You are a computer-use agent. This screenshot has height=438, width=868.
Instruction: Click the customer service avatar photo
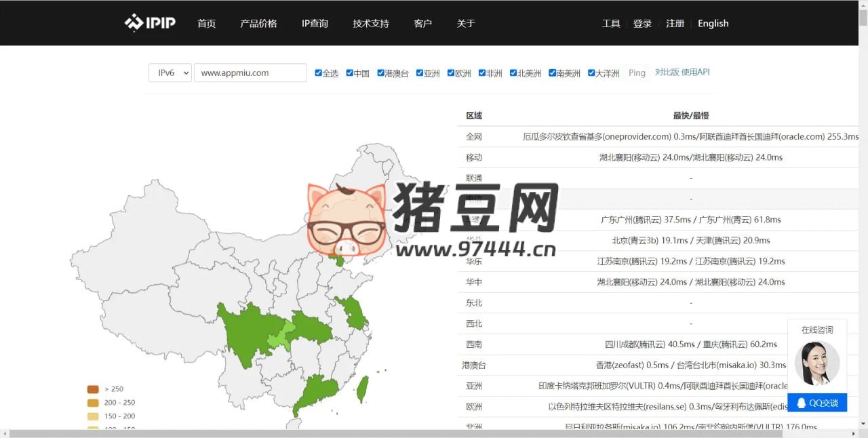click(817, 362)
